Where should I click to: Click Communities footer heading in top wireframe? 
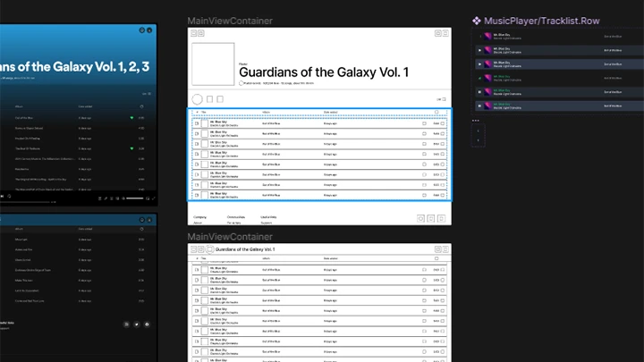(236, 217)
